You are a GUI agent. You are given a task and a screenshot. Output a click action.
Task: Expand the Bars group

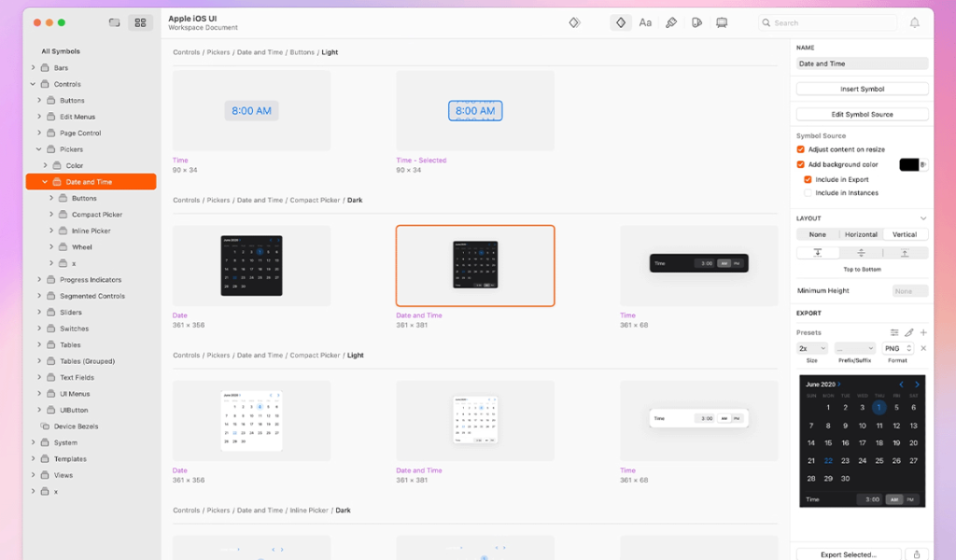point(33,67)
